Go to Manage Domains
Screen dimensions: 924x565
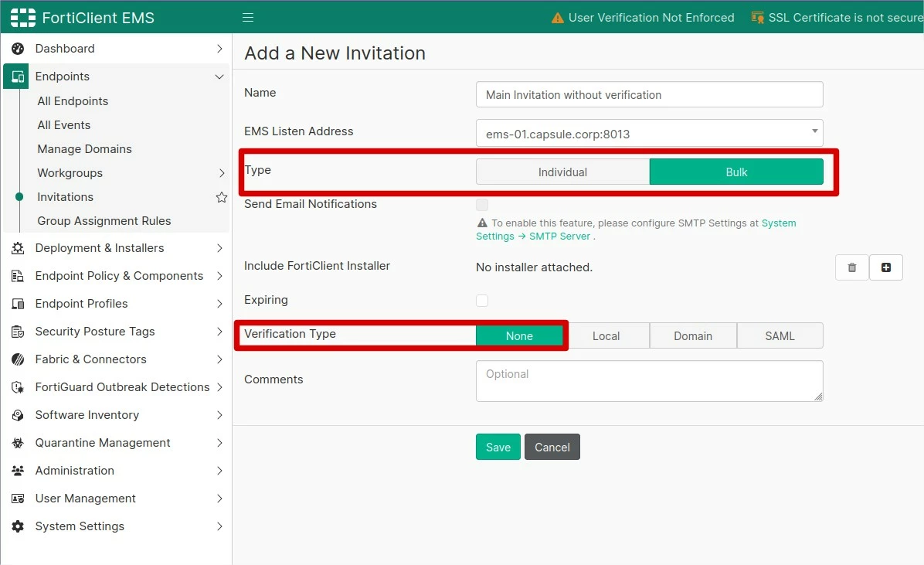click(x=85, y=149)
